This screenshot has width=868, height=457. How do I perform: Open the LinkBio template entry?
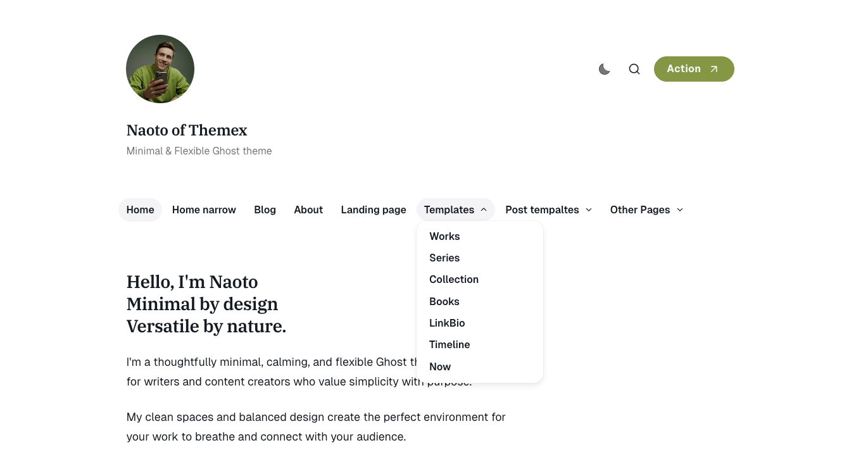447,323
